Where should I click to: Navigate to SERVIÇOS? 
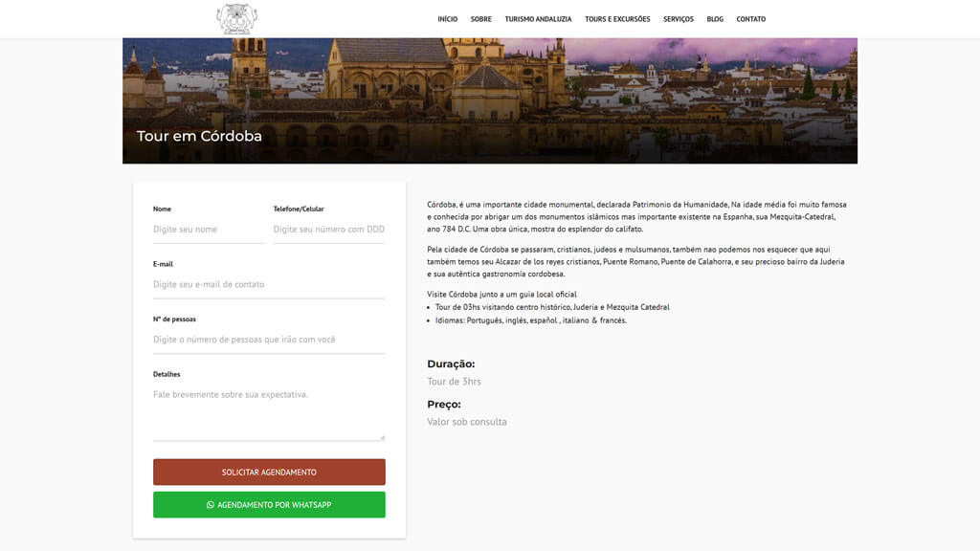pos(679,19)
